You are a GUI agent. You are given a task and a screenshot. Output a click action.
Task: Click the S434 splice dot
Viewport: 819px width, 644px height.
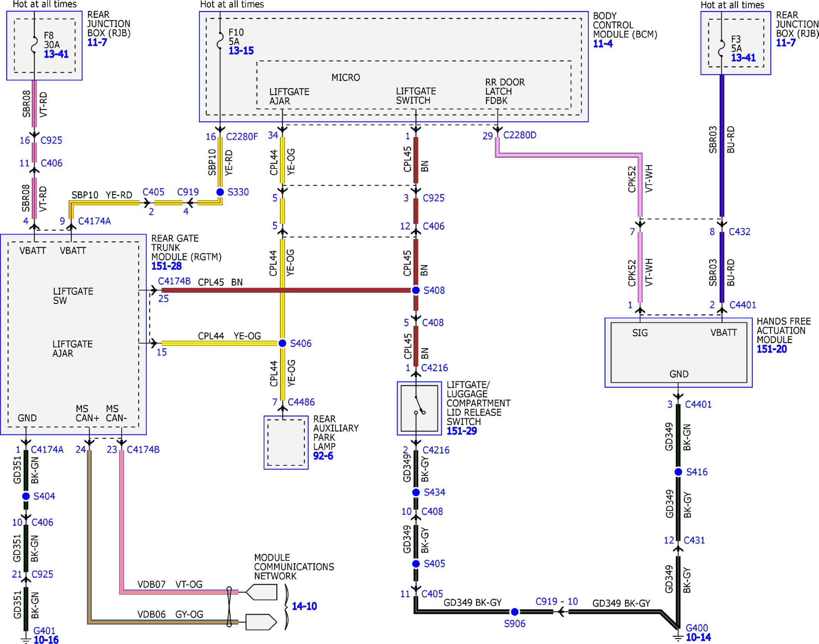pos(416,493)
